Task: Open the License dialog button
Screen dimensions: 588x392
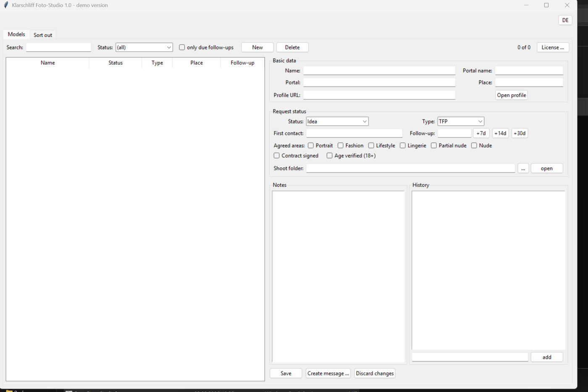Action: (x=553, y=47)
